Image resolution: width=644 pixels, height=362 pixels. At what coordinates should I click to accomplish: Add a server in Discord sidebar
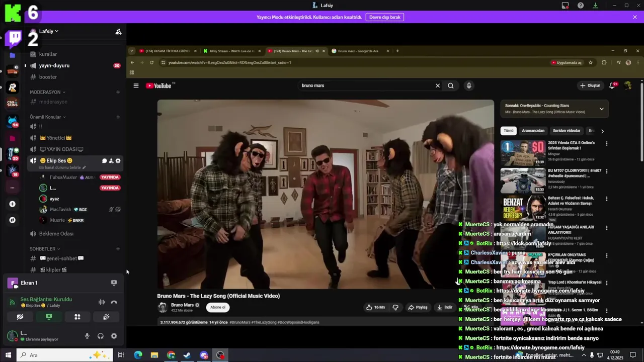(12, 204)
